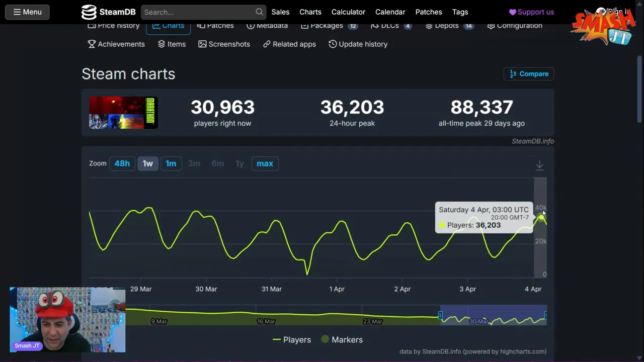Image resolution: width=644 pixels, height=362 pixels.
Task: Click the navigator left range handle
Action: click(440, 316)
